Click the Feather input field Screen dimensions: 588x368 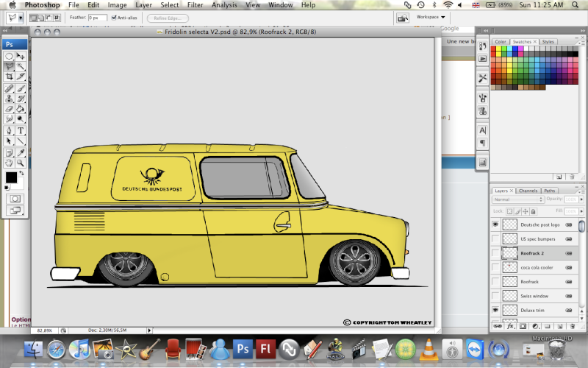[x=98, y=18]
